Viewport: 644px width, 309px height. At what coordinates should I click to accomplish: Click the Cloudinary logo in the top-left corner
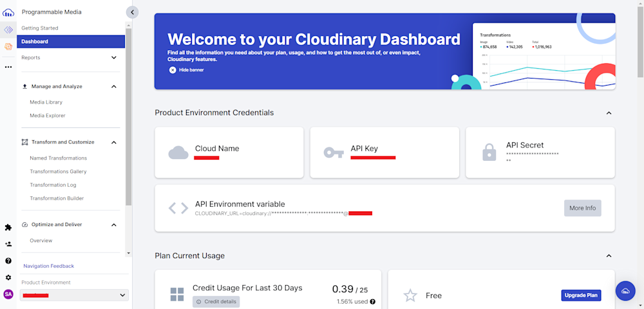click(8, 12)
